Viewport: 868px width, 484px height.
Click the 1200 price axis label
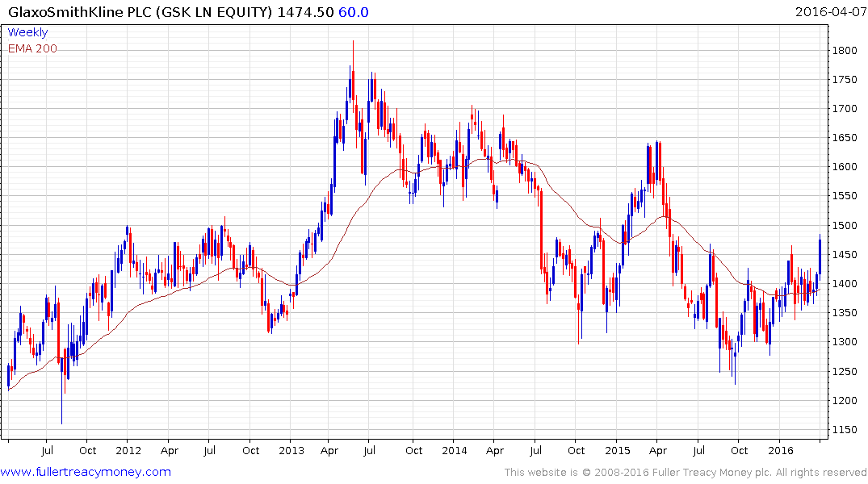[845, 400]
